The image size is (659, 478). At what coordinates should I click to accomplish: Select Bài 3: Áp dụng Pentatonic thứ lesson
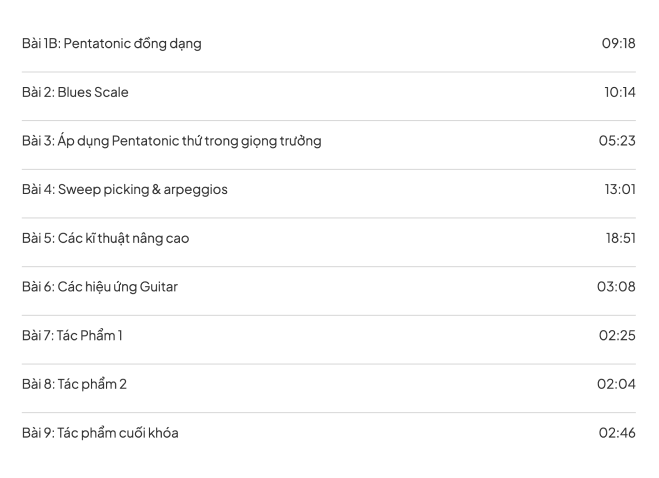[x=171, y=141]
